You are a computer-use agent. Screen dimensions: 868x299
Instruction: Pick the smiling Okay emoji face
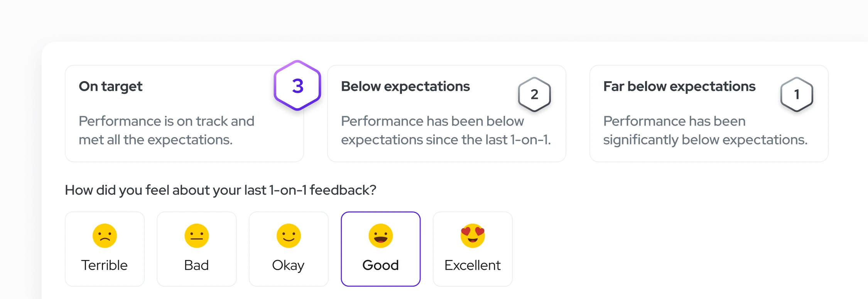289,236
